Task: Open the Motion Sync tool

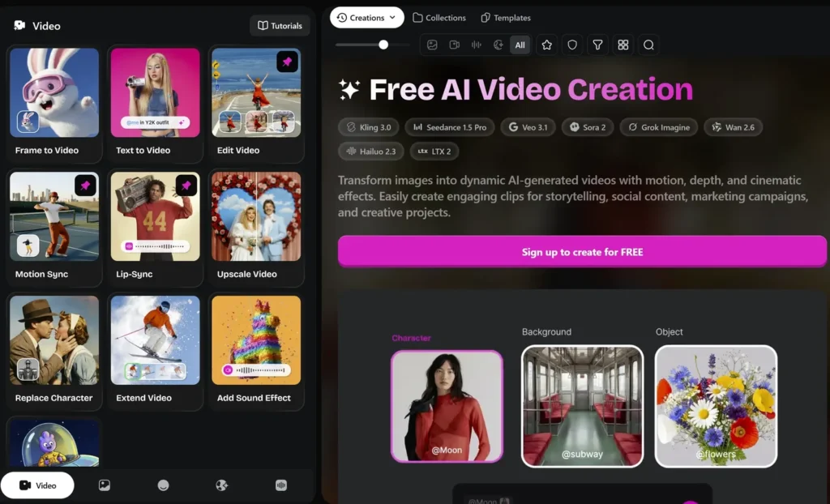Action: coord(54,228)
